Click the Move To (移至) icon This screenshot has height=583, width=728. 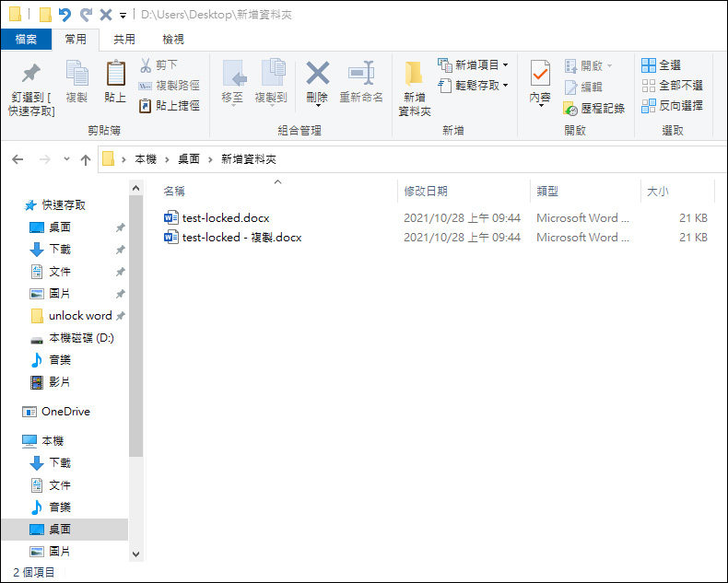pyautogui.click(x=232, y=74)
